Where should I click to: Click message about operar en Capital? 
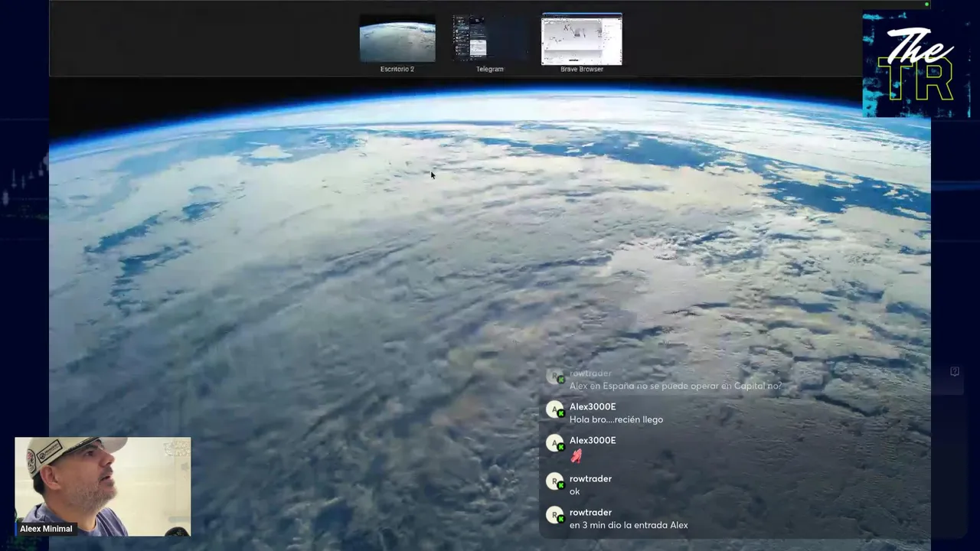[675, 386]
